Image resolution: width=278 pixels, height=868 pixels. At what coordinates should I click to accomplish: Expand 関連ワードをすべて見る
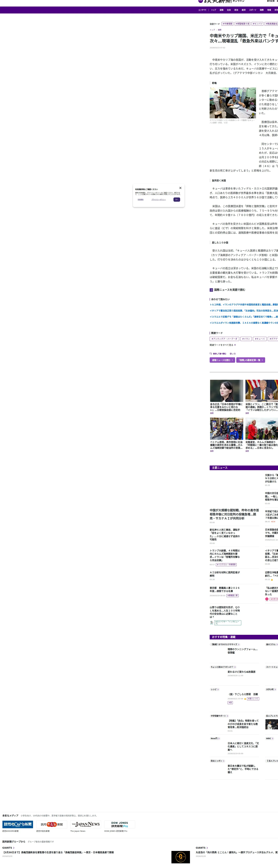[223, 345]
